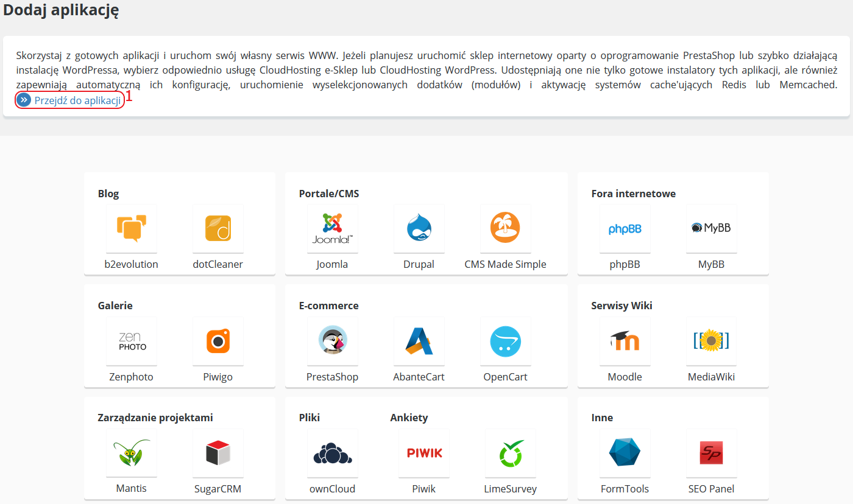Click the FormTools name label
The height and width of the screenshot is (504, 853).
pyautogui.click(x=625, y=489)
